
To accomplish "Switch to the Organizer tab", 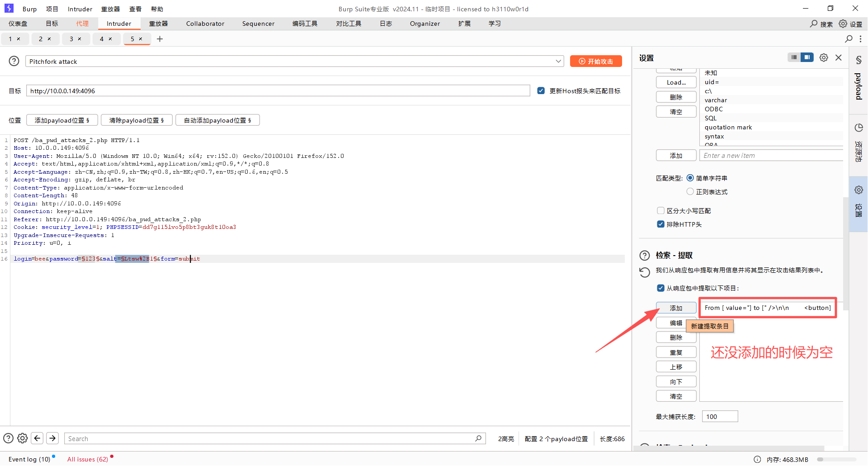I will (x=425, y=24).
